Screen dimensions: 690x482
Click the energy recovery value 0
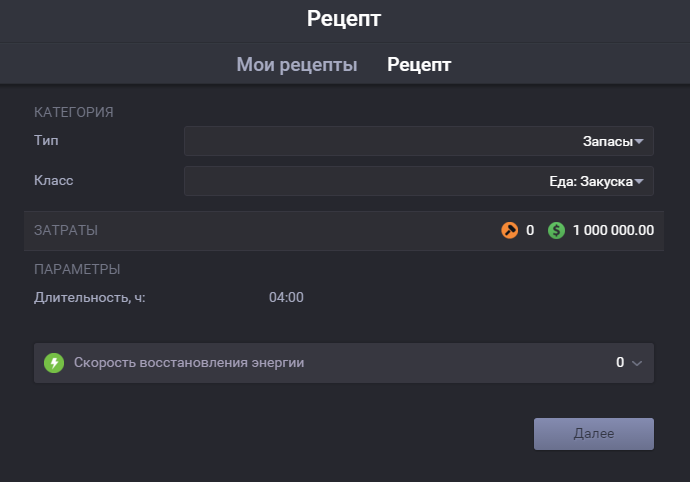tap(620, 362)
